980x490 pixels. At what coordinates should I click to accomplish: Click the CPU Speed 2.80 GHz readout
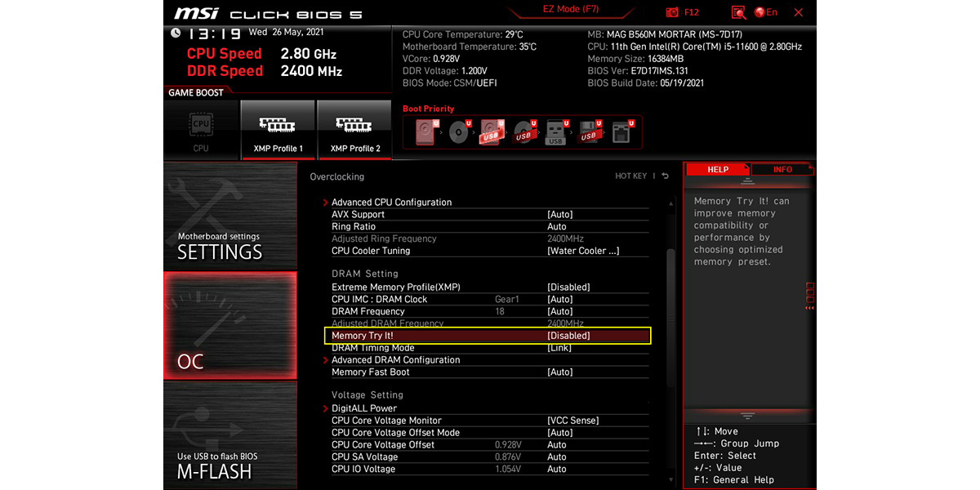(x=261, y=54)
